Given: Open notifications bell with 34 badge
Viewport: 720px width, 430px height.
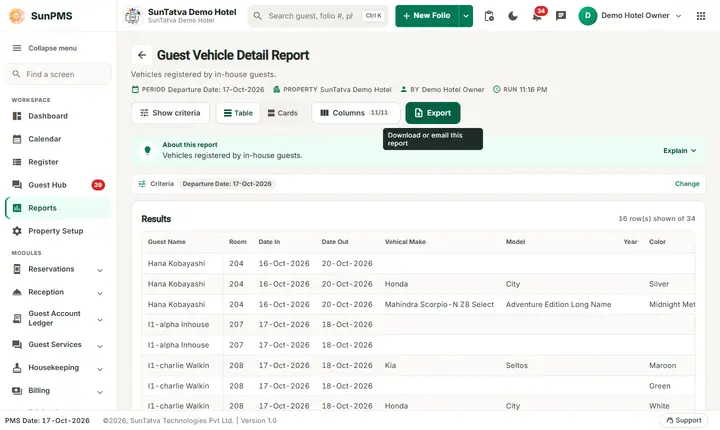Looking at the screenshot, I should pos(537,16).
